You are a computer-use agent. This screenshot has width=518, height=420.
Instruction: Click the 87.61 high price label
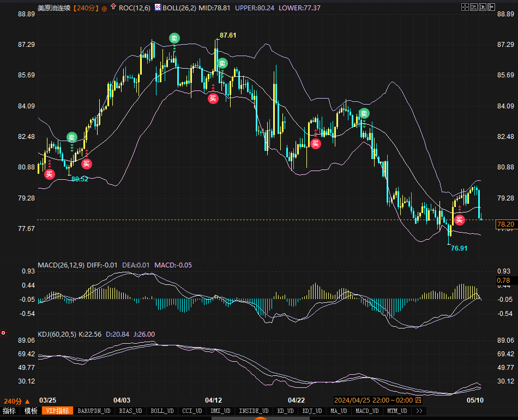[228, 35]
